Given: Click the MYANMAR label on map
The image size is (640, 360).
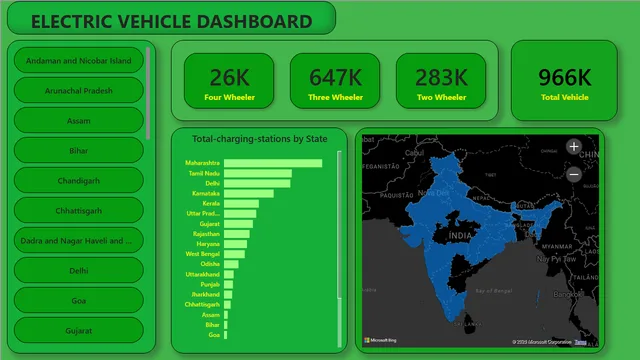Looking at the screenshot, I should pyautogui.click(x=557, y=247).
